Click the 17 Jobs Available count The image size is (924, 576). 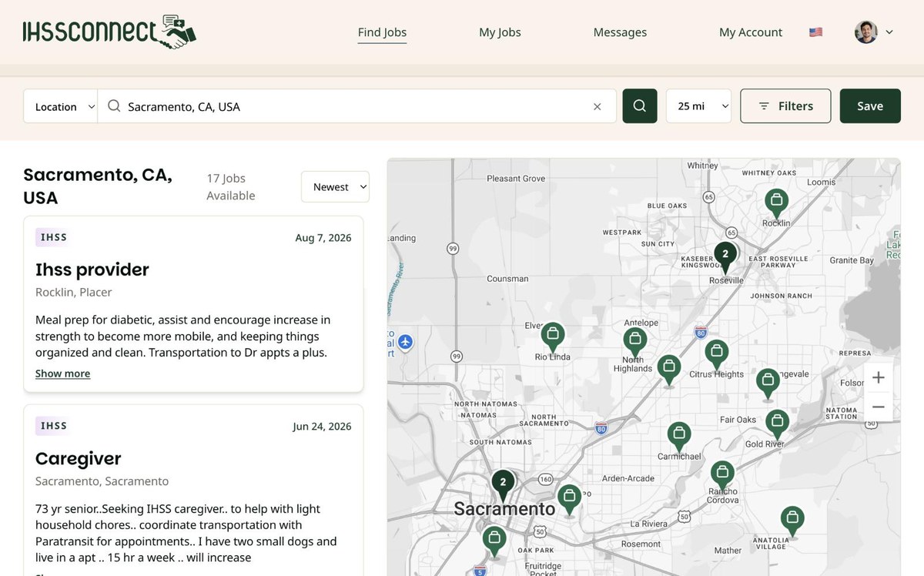(x=230, y=187)
